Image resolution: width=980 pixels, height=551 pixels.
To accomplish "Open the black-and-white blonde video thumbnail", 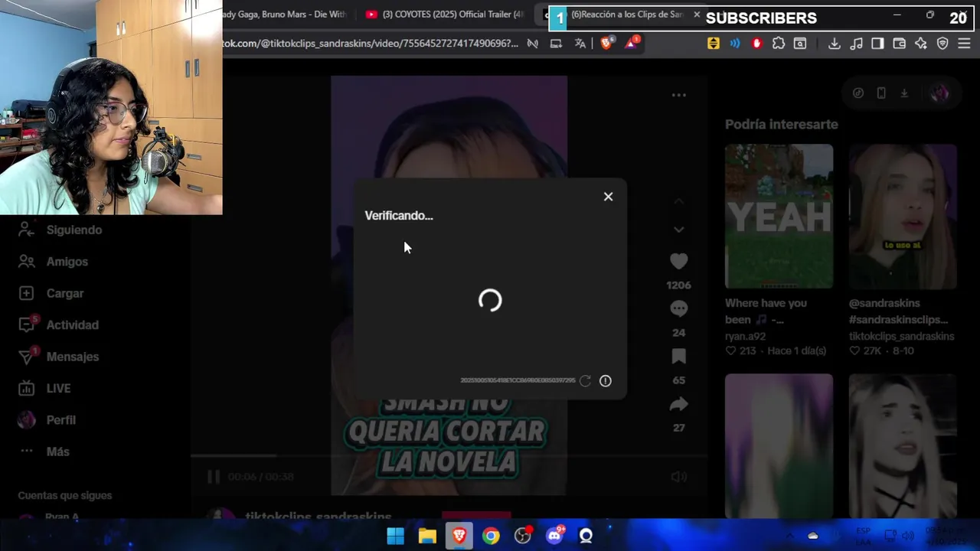I will [x=902, y=445].
